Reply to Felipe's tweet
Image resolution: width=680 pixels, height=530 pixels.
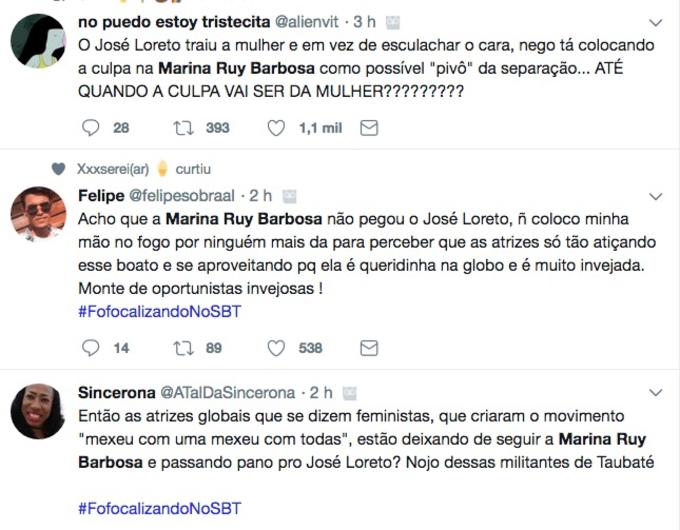[90, 348]
